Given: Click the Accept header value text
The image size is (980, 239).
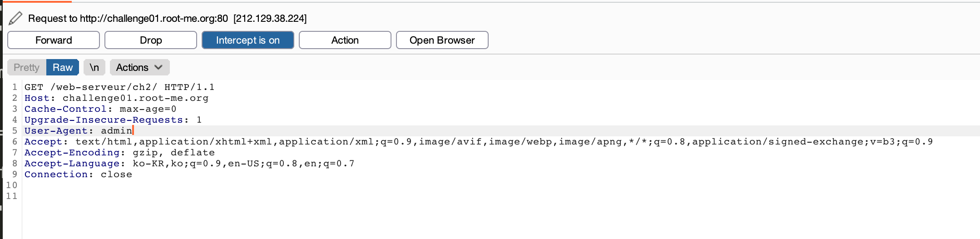Looking at the screenshot, I should pos(504,142).
